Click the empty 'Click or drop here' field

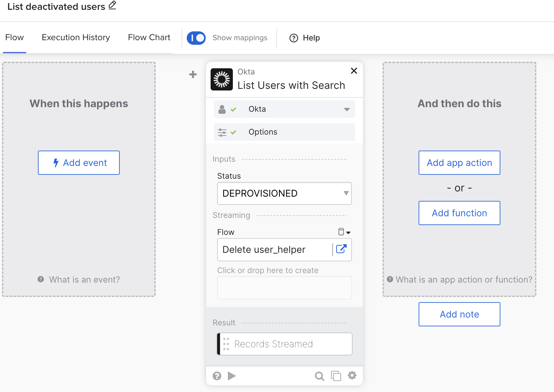pyautogui.click(x=284, y=288)
